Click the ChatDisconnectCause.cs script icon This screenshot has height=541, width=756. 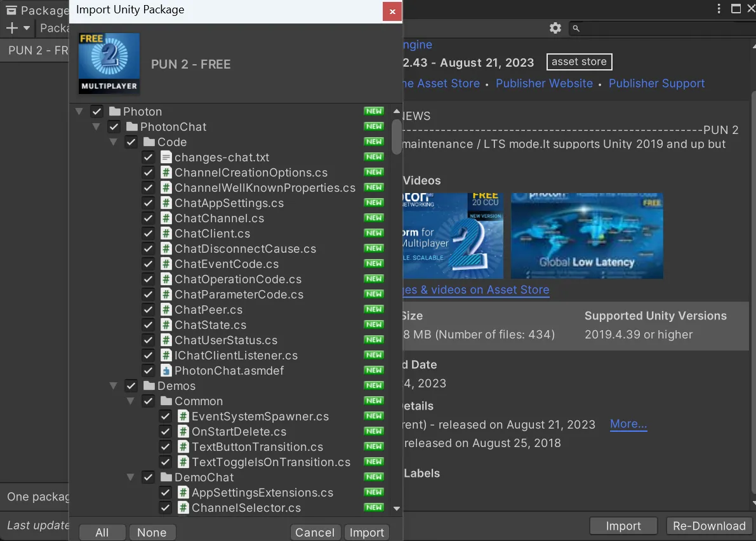[x=166, y=249]
